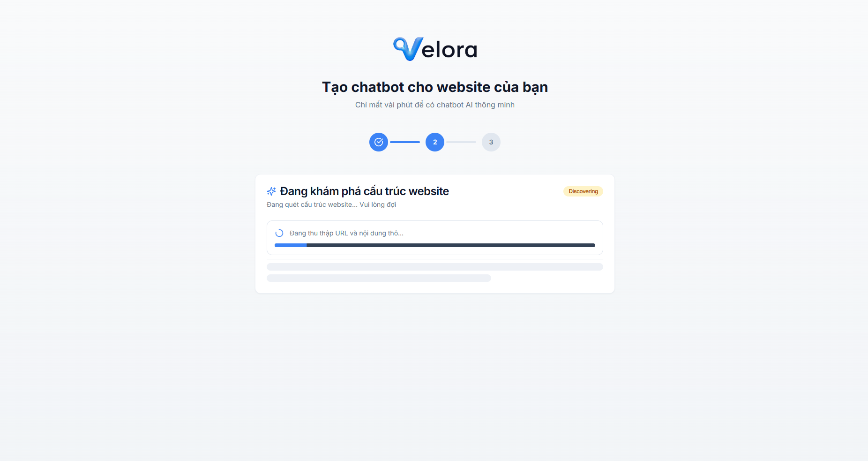Click the "Đang khám phá cấu trúc website" title
The image size is (868, 461).
tap(364, 191)
